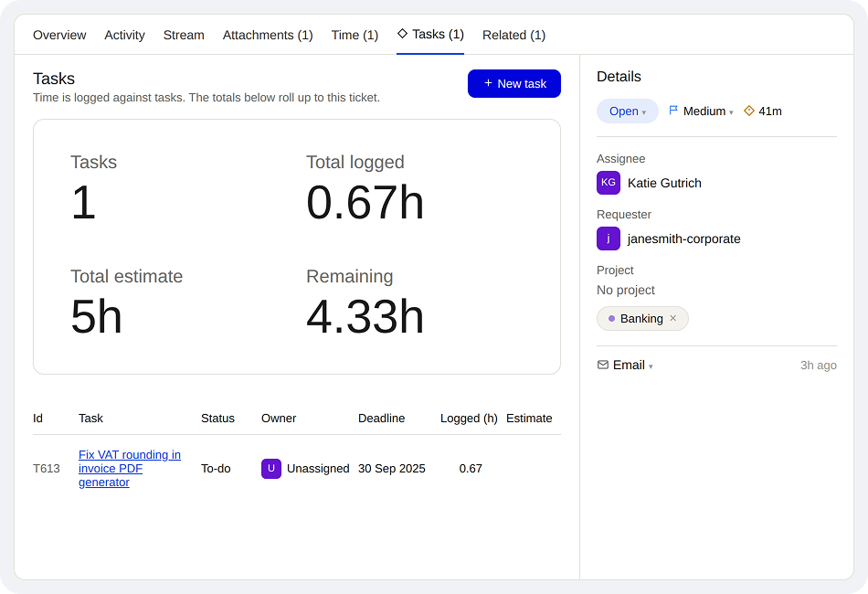Viewport: 868px width, 594px height.
Task: Open the Open status dropdown
Action: [x=627, y=111]
